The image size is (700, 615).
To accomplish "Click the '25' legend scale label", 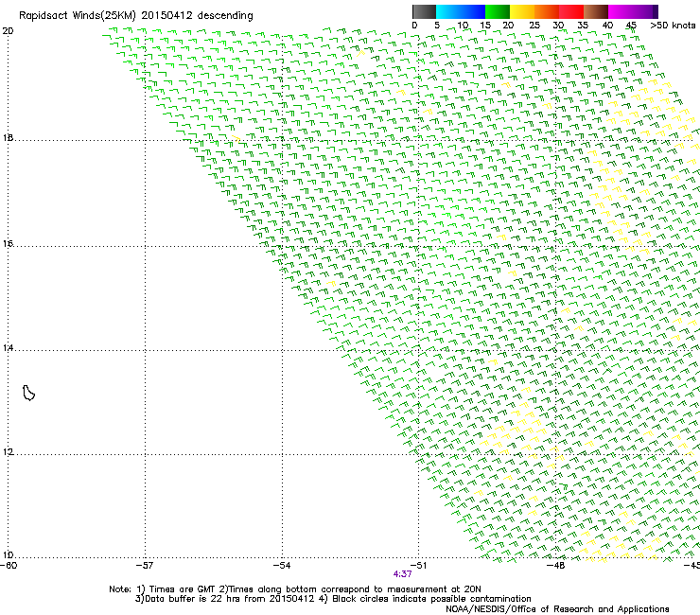I will pyautogui.click(x=534, y=25).
